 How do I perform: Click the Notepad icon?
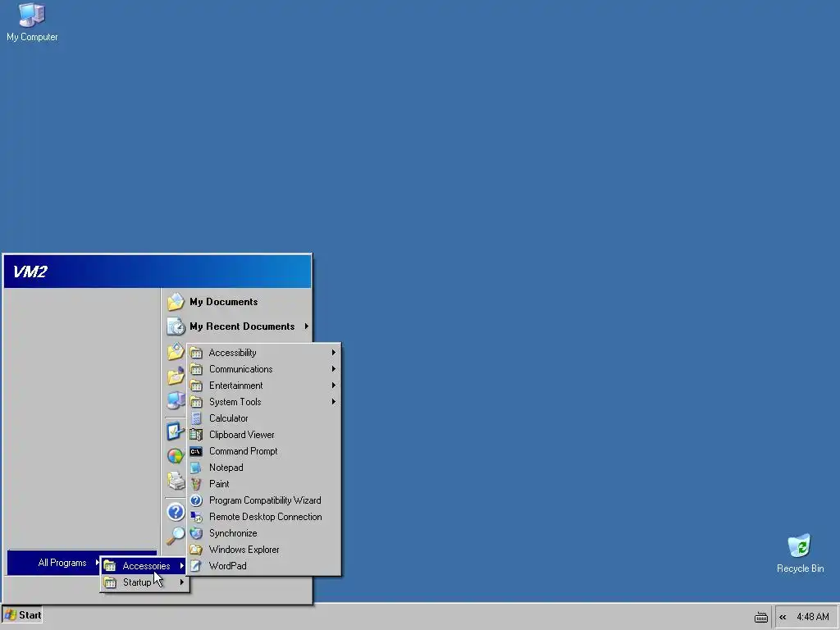pyautogui.click(x=196, y=468)
